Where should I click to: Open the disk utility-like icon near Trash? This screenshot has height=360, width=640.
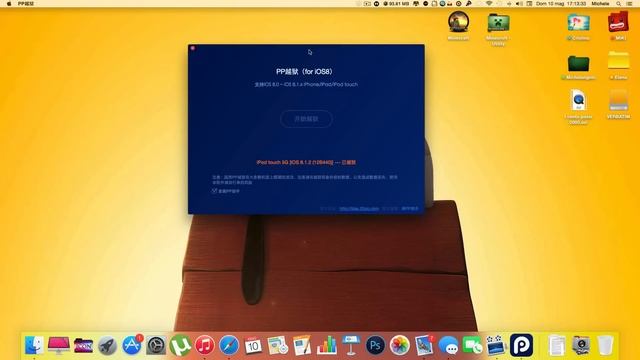[581, 345]
